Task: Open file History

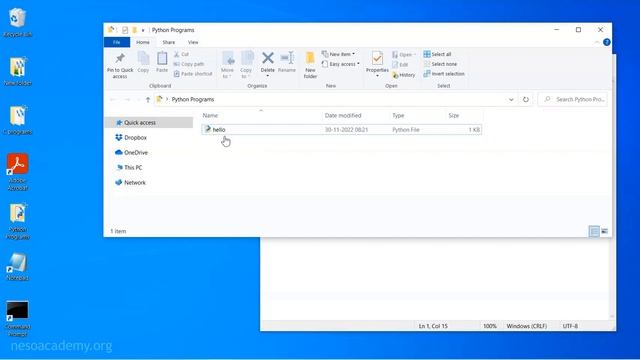Action: point(403,75)
